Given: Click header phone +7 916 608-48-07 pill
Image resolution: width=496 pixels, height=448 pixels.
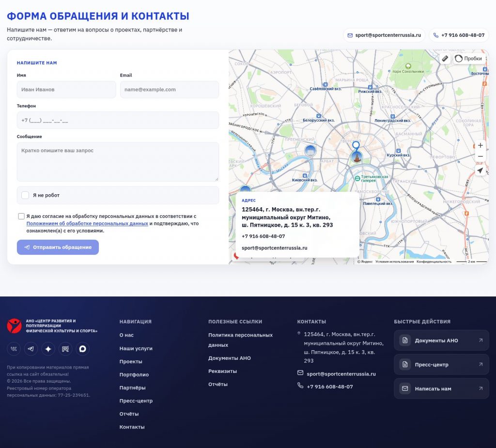Looking at the screenshot, I should (x=459, y=35).
